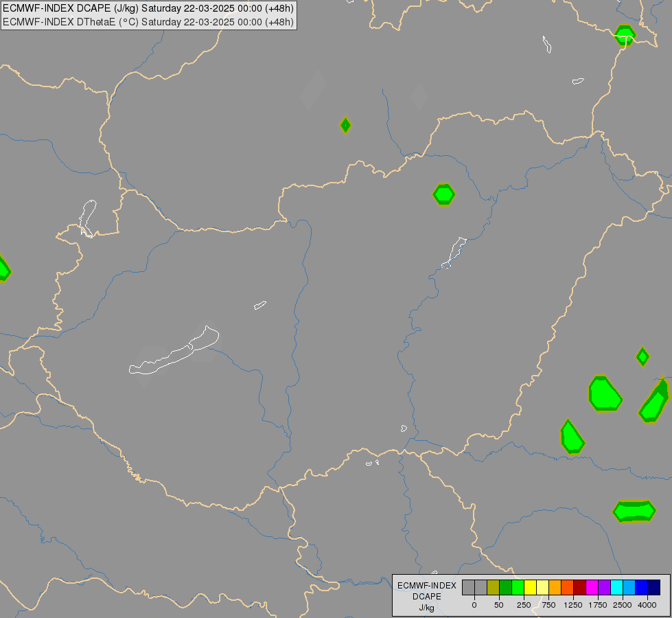Click the DCAPE label in the legend
The height and width of the screenshot is (618, 672).
(x=427, y=597)
